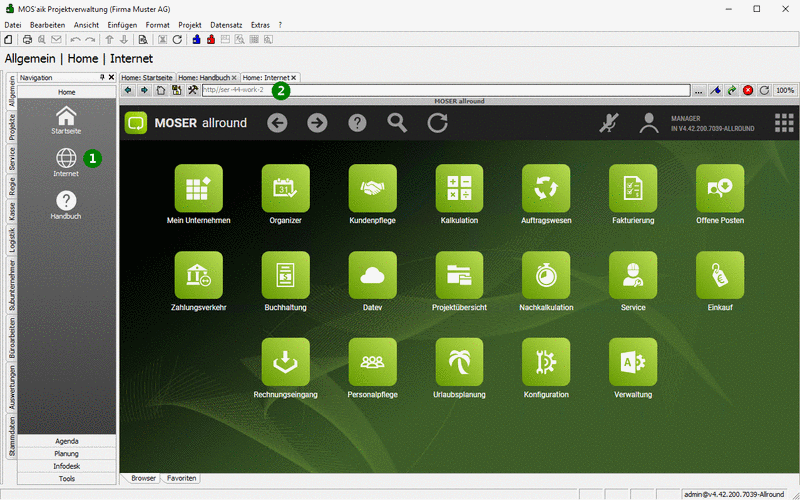Open the Datev cloud tile
This screenshot has height=500, width=800.
click(x=372, y=275)
